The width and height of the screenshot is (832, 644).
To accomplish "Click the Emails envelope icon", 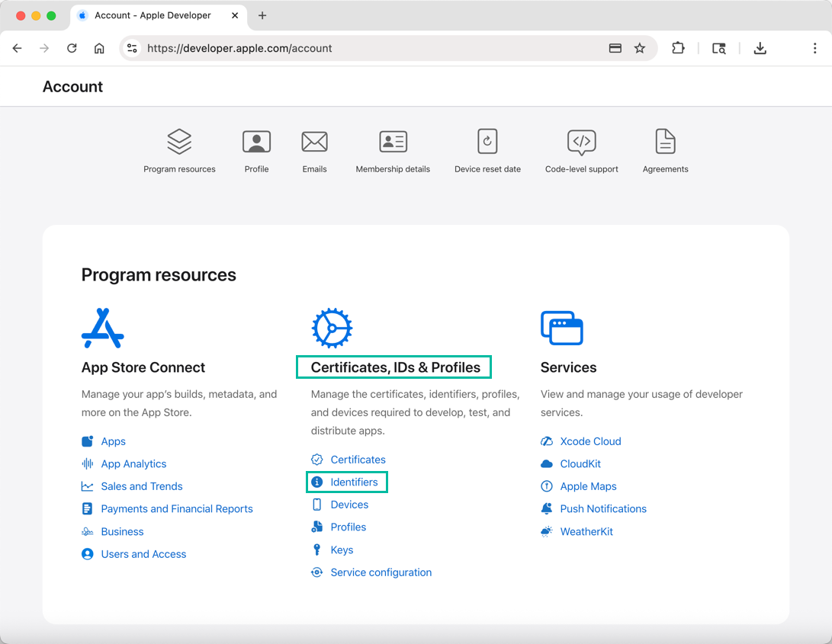I will click(315, 142).
